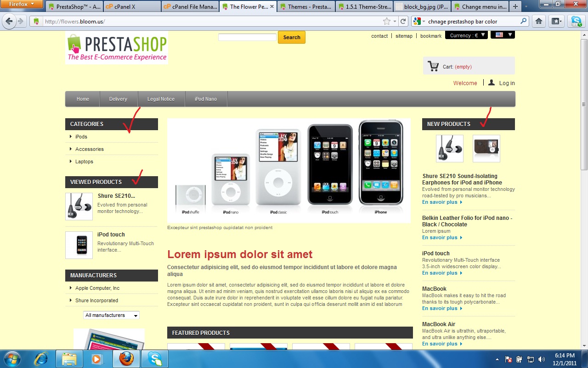Open Delivery menu item
The image size is (588, 368).
118,99
